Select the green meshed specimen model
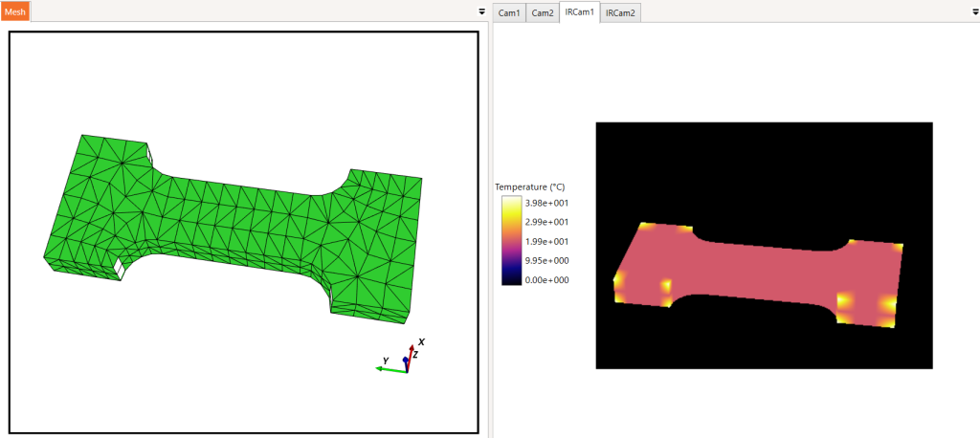 click(233, 230)
